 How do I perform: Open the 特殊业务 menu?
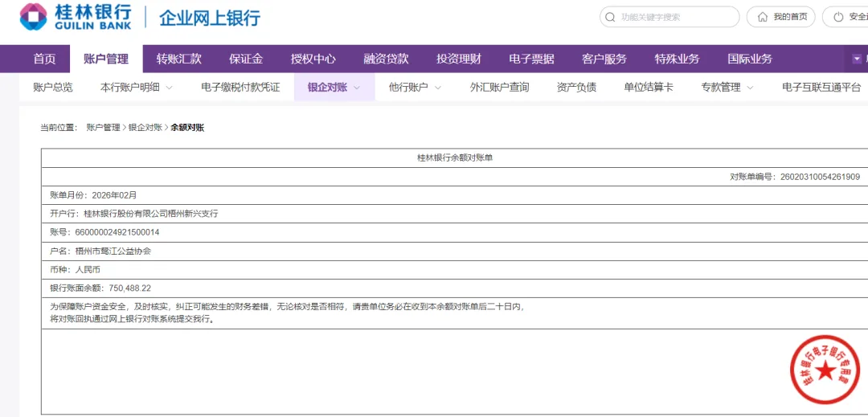coord(677,59)
